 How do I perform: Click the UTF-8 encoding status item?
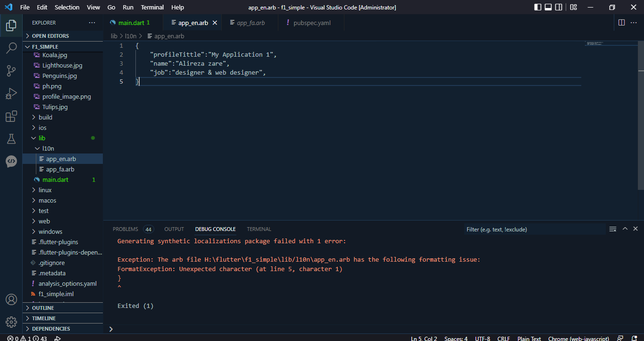click(482, 338)
